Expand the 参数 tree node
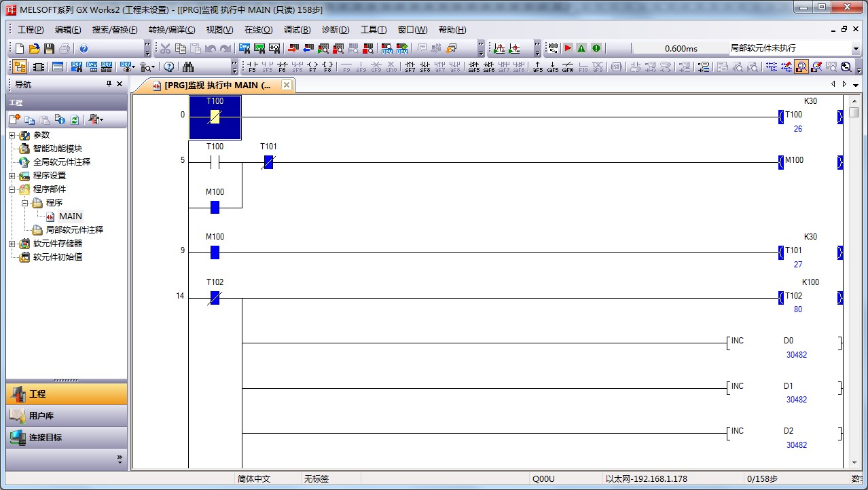The width and height of the screenshot is (868, 490). pos(12,135)
